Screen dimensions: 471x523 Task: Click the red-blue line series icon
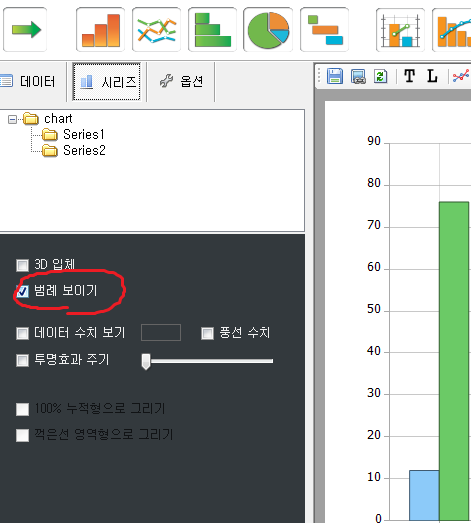tap(461, 76)
